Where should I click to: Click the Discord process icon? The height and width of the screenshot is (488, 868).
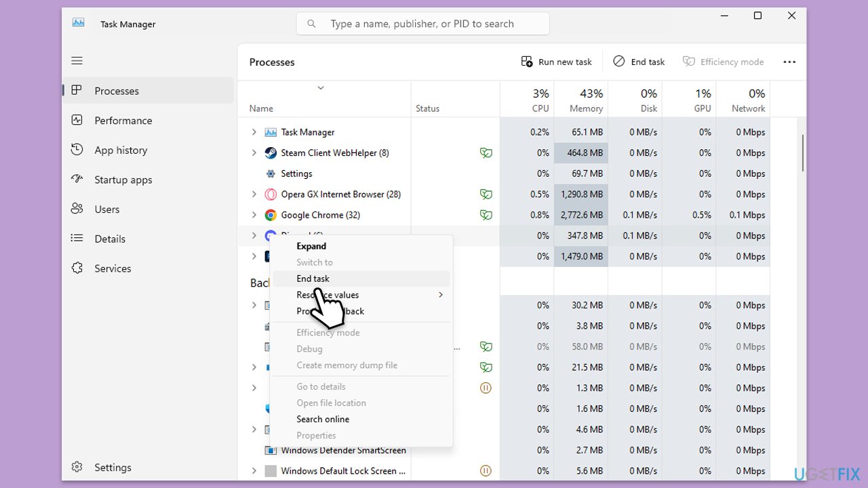[271, 236]
